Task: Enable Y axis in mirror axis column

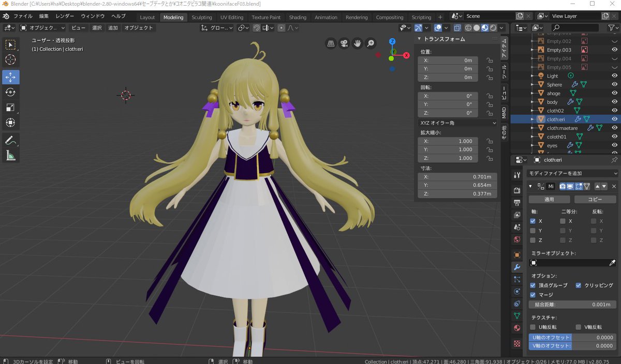Action: 533,231
